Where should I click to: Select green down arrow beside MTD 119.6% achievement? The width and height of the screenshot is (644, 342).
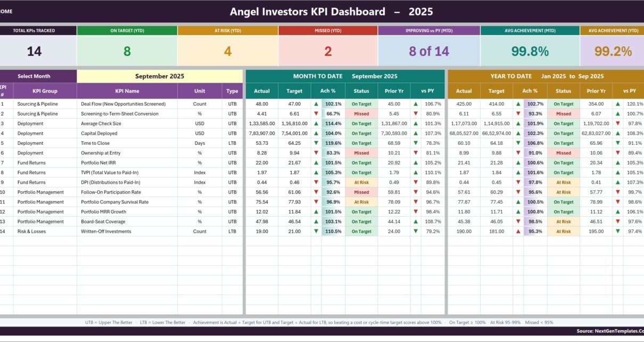pyautogui.click(x=316, y=143)
